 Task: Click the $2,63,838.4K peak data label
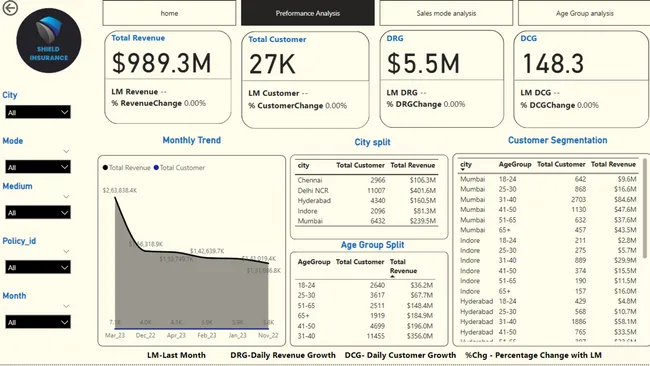(120, 190)
